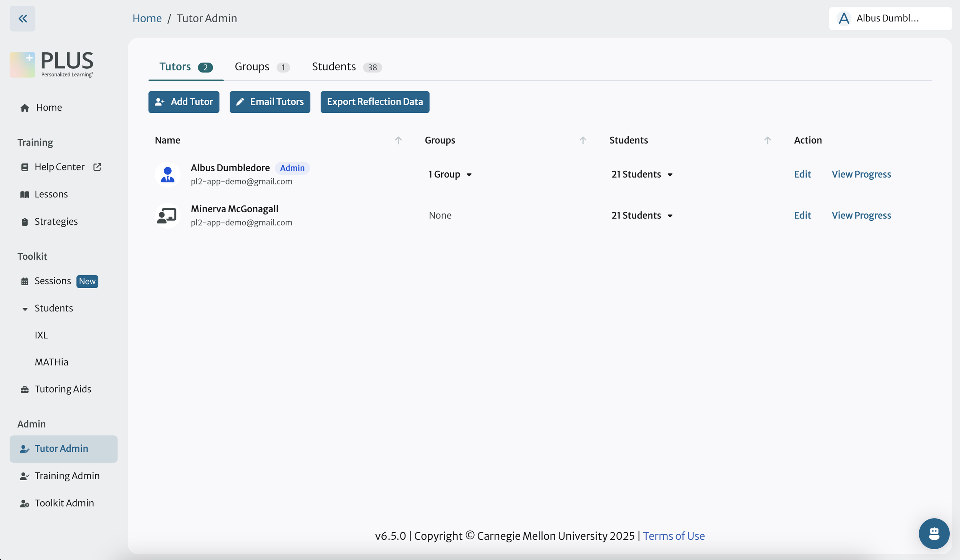This screenshot has width=960, height=560.
Task: Open the chatbot assistant icon
Action: pos(934,534)
